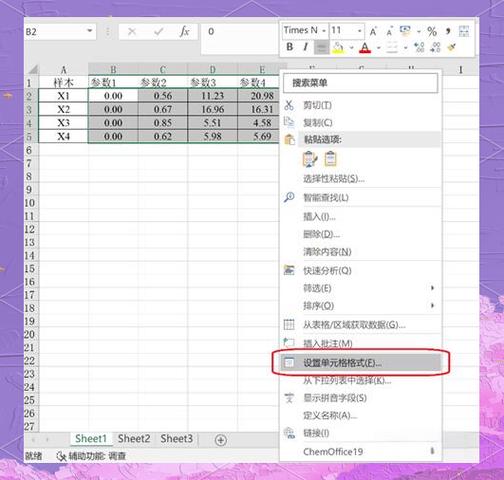Apply the red font color

(x=365, y=48)
